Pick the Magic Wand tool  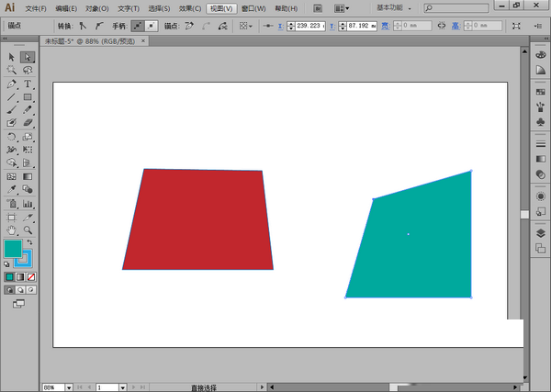12,70
